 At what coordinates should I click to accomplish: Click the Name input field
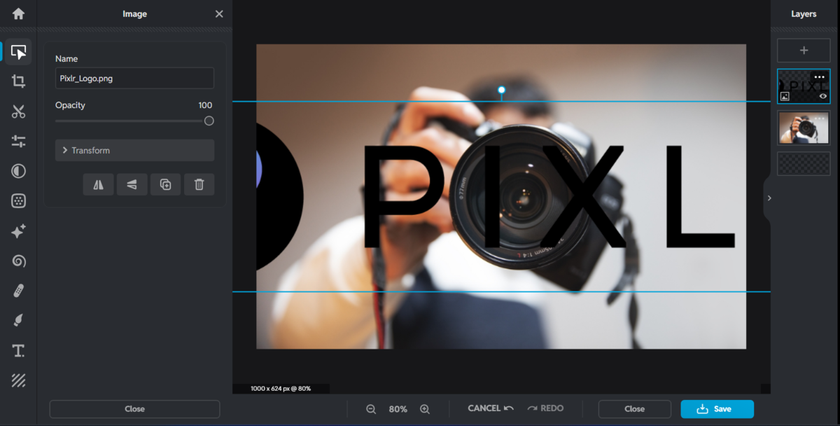point(134,78)
